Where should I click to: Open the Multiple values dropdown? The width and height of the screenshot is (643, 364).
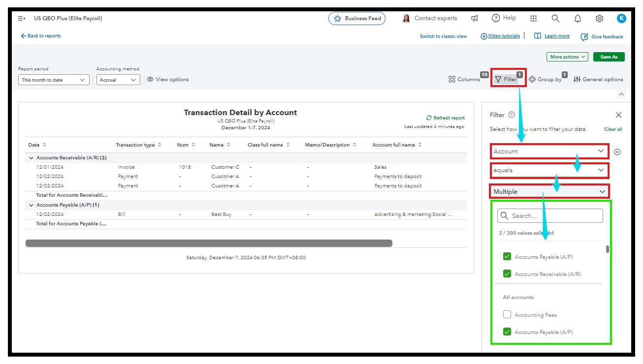coord(549,191)
